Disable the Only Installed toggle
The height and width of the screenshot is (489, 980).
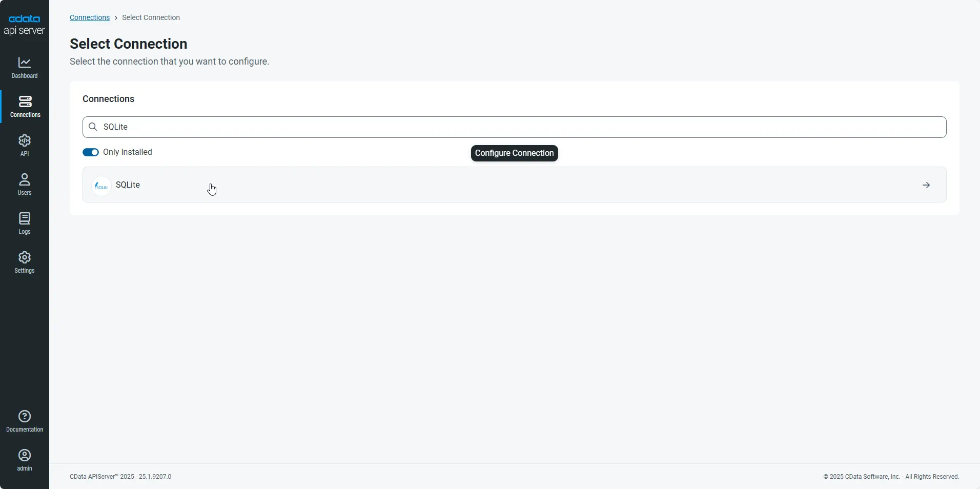coord(91,152)
